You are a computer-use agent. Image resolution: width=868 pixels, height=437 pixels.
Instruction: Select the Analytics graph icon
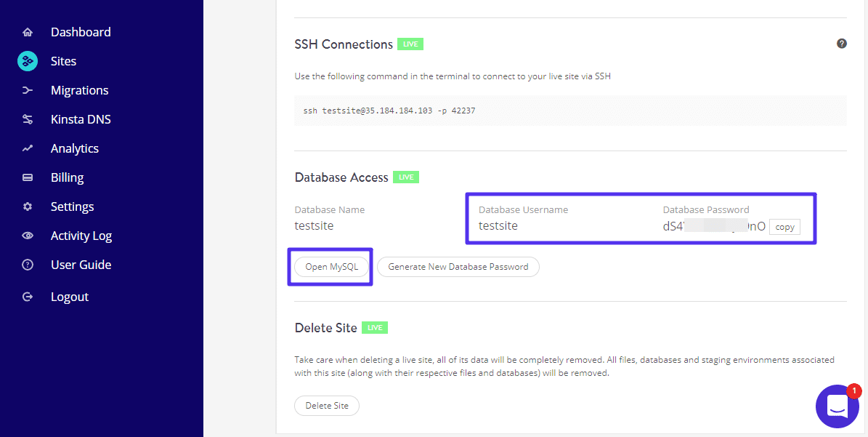click(x=26, y=148)
